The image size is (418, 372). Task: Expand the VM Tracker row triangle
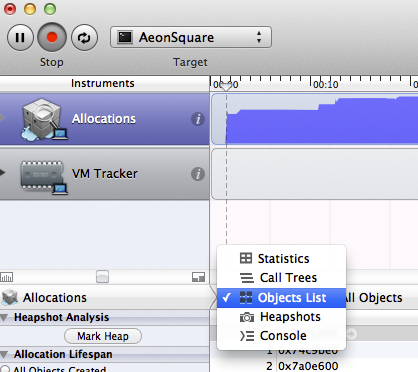(x=3, y=172)
